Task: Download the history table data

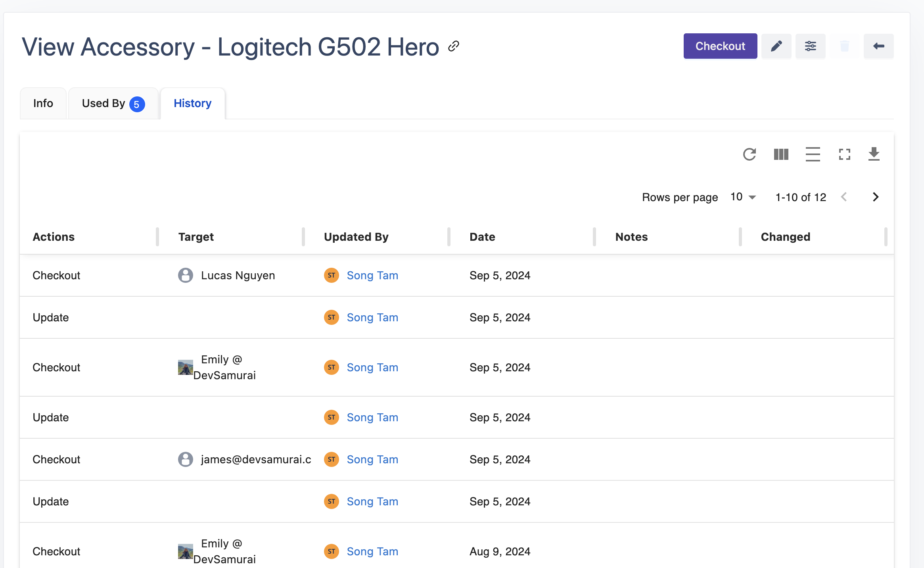Action: (x=874, y=154)
